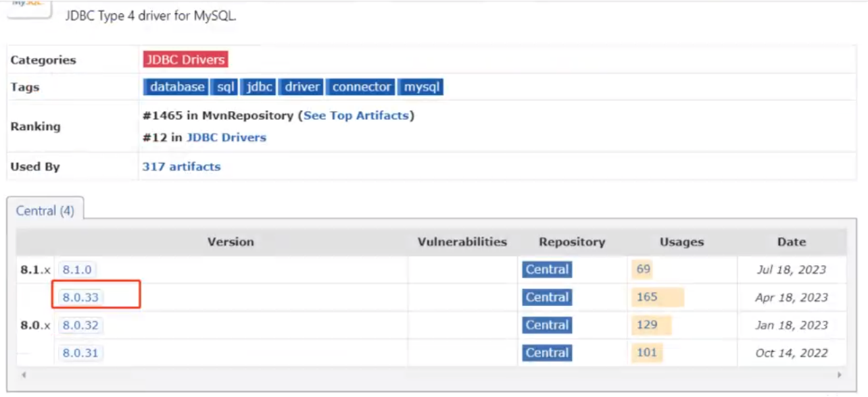868x397 pixels.
Task: Click the Jul 18, 2023 date
Action: click(792, 269)
